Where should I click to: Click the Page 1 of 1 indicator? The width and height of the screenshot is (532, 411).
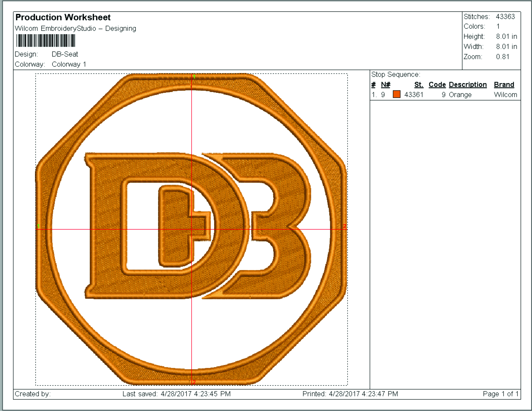501,393
